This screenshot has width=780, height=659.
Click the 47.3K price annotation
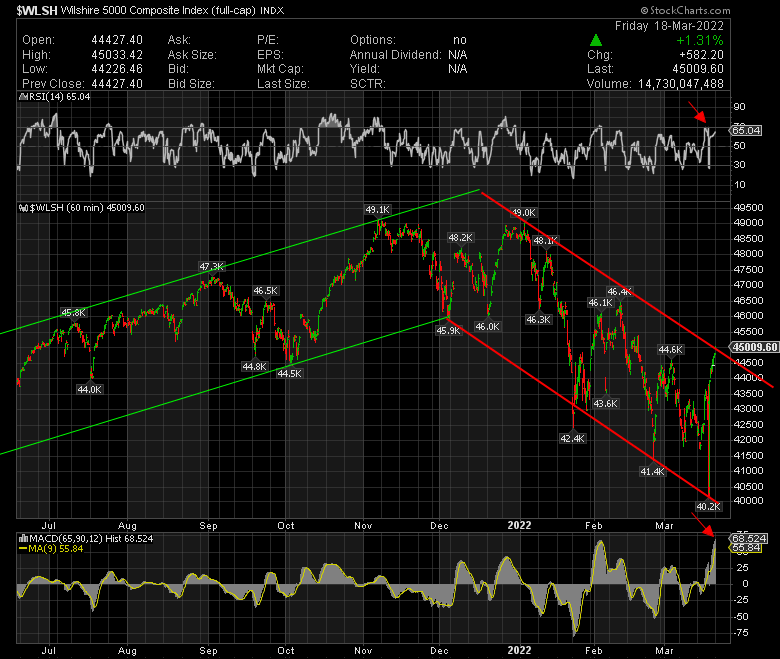(211, 266)
